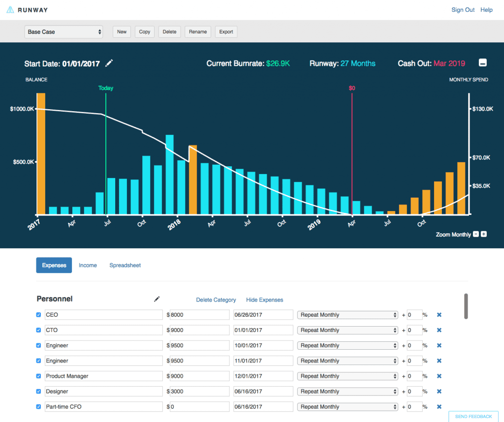Uncheck the CTO expense checkbox
This screenshot has width=504, height=422.
(38, 330)
